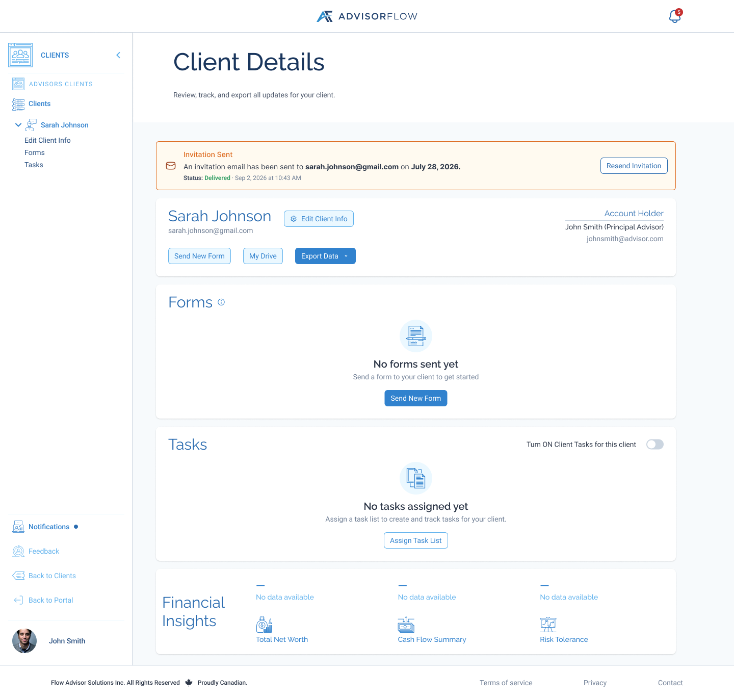Select the Advisors Clients icon
The height and width of the screenshot is (700, 734).
tap(18, 84)
